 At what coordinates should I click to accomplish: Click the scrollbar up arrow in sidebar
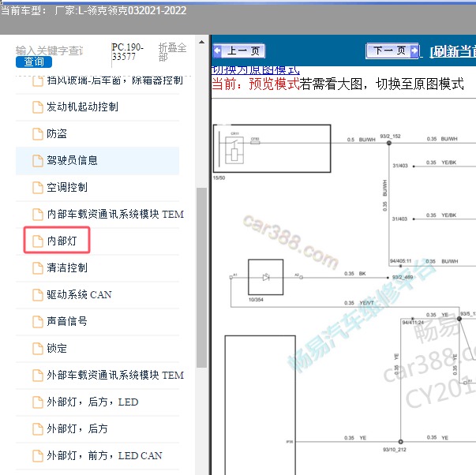click(x=201, y=42)
